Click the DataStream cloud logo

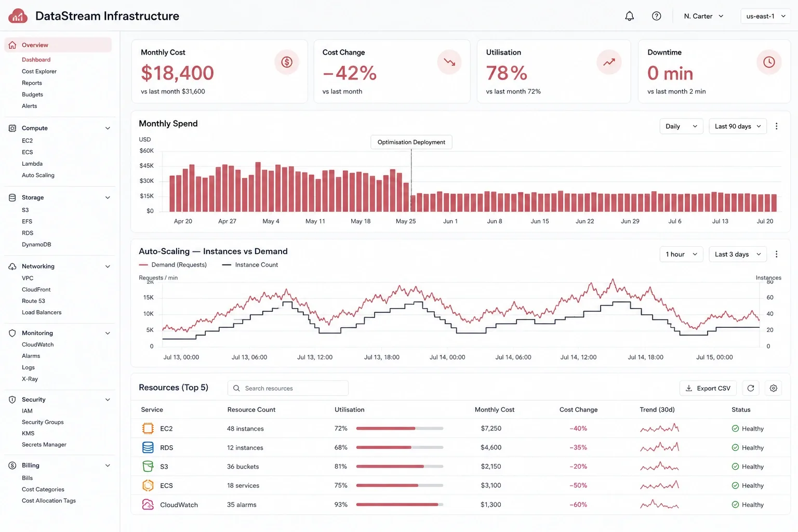click(18, 16)
